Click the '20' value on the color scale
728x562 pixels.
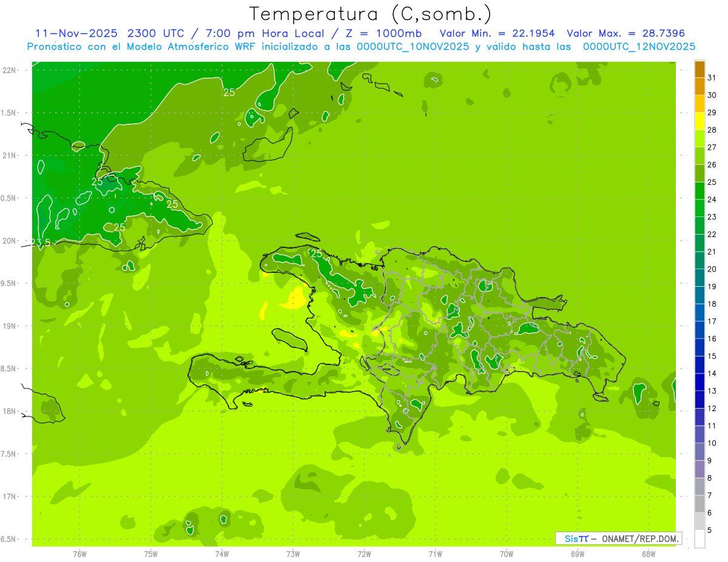coord(712,269)
